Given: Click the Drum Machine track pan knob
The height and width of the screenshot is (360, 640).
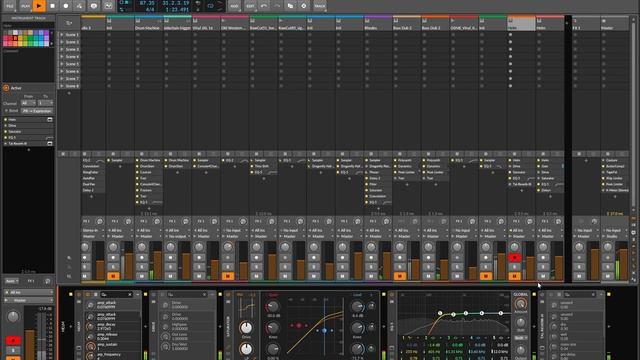Looking at the screenshot, I should tap(142, 247).
